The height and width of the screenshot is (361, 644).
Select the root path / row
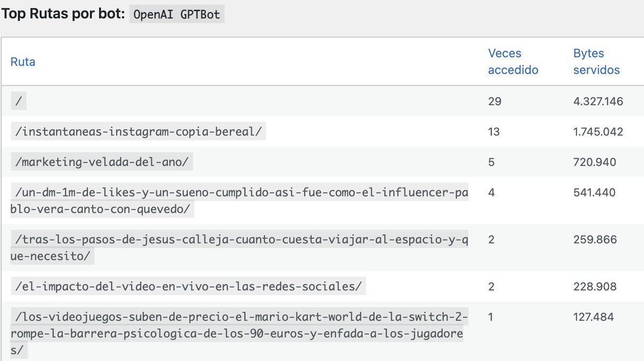click(19, 101)
